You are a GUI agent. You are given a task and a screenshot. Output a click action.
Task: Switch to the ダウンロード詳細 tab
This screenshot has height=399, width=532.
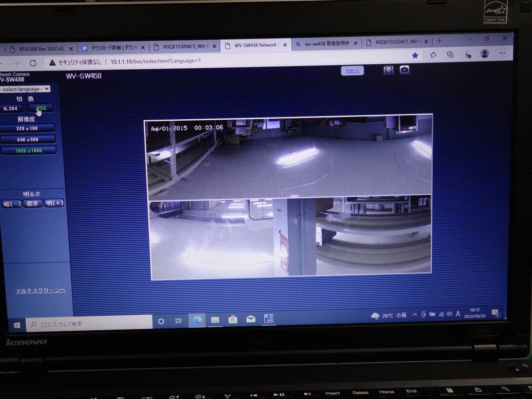(x=113, y=47)
